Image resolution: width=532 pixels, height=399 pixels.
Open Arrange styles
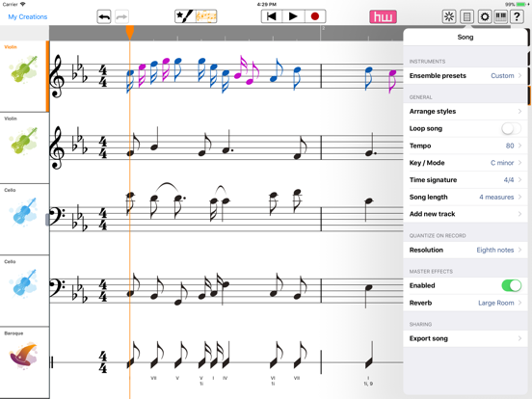click(x=465, y=111)
